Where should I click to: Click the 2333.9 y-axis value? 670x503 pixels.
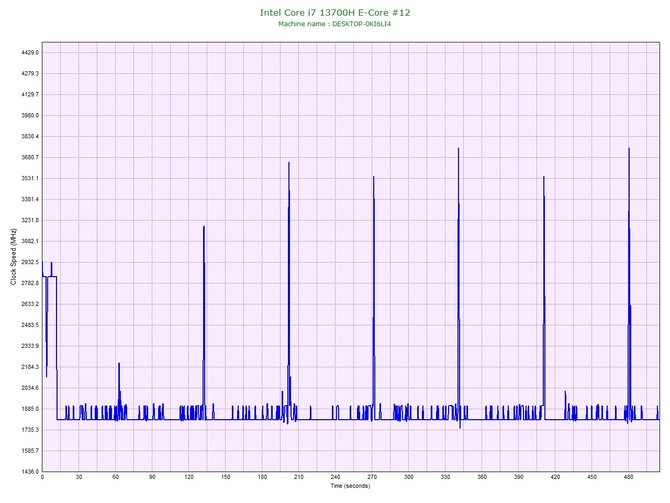tap(30, 346)
